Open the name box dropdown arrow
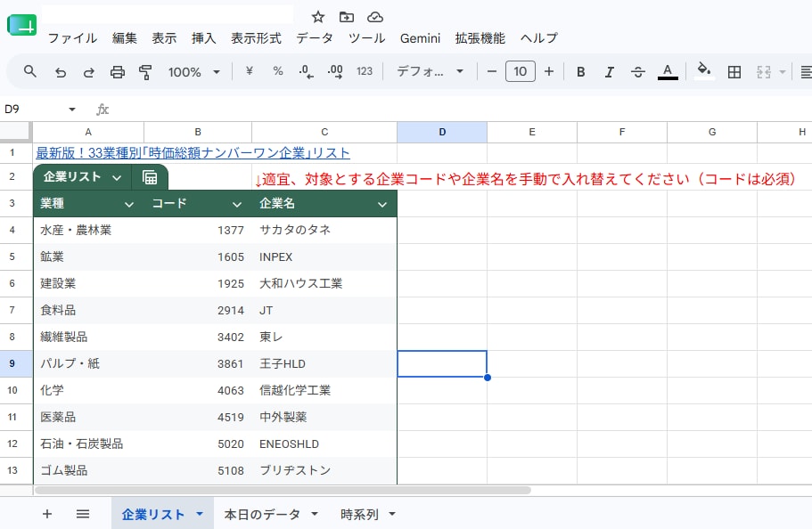The height and width of the screenshot is (529, 812). click(72, 110)
